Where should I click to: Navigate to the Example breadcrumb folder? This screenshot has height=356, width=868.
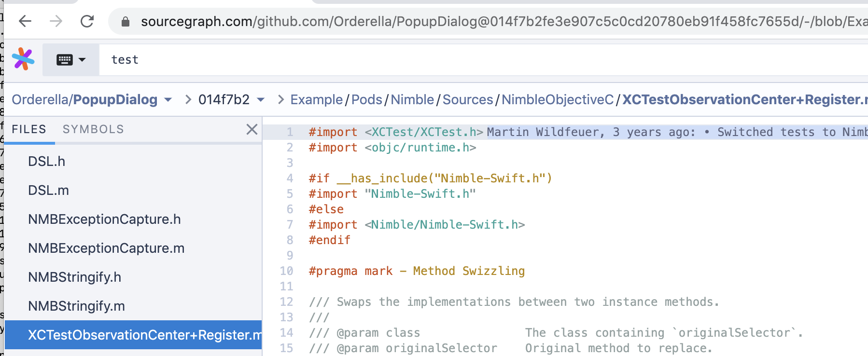[x=316, y=99]
